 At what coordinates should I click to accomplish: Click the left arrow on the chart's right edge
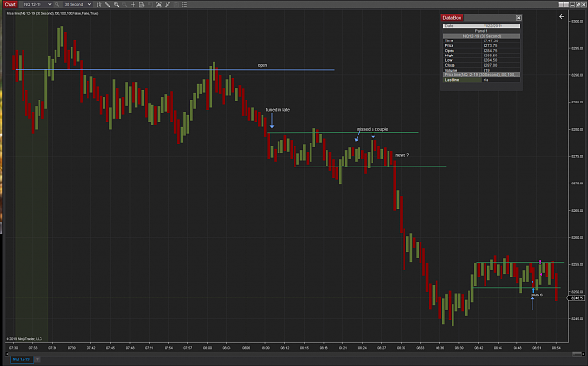pos(562,17)
